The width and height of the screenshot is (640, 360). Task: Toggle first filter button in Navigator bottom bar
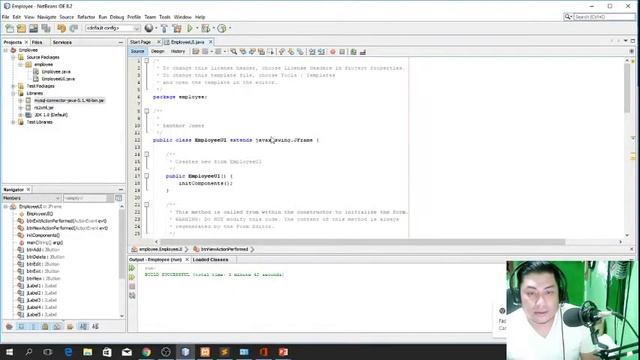click(x=9, y=326)
